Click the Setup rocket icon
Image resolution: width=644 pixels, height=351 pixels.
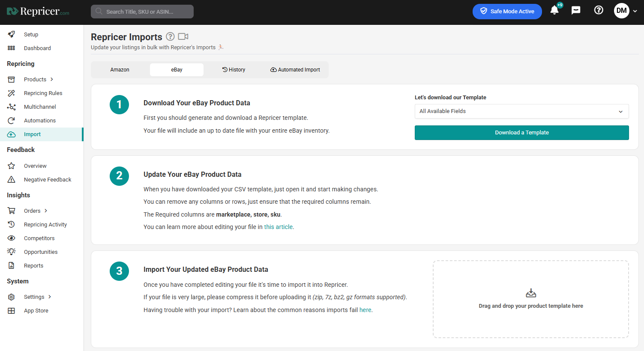12,34
